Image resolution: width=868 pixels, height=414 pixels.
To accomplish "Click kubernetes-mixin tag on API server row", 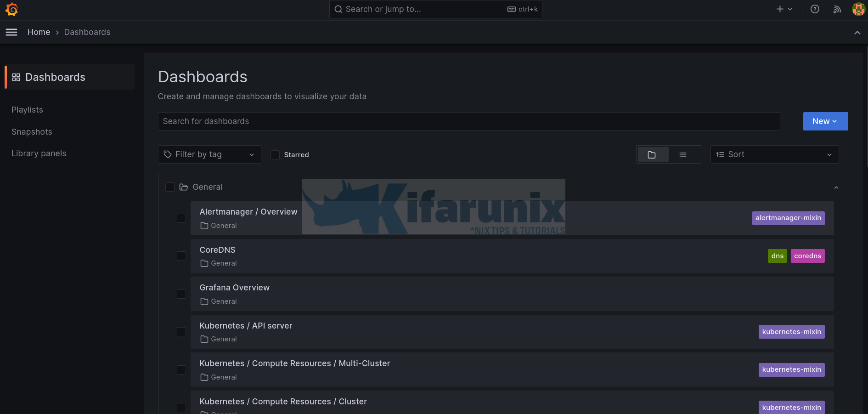I will (x=791, y=332).
